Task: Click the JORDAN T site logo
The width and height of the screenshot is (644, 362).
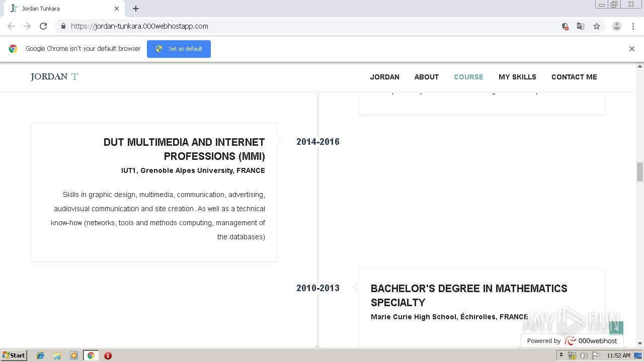Action: pos(54,76)
